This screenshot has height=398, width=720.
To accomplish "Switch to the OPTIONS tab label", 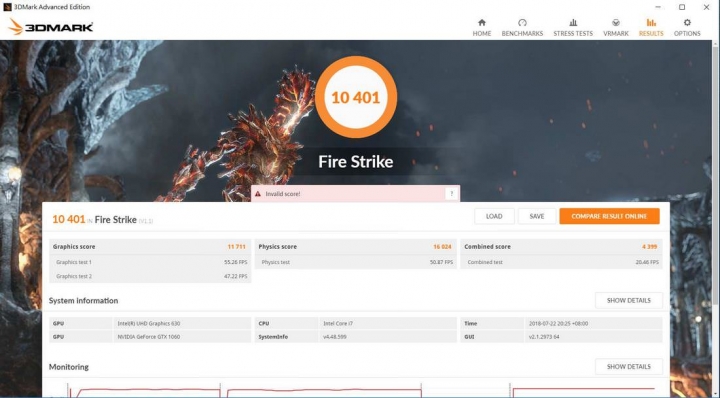I will [687, 34].
